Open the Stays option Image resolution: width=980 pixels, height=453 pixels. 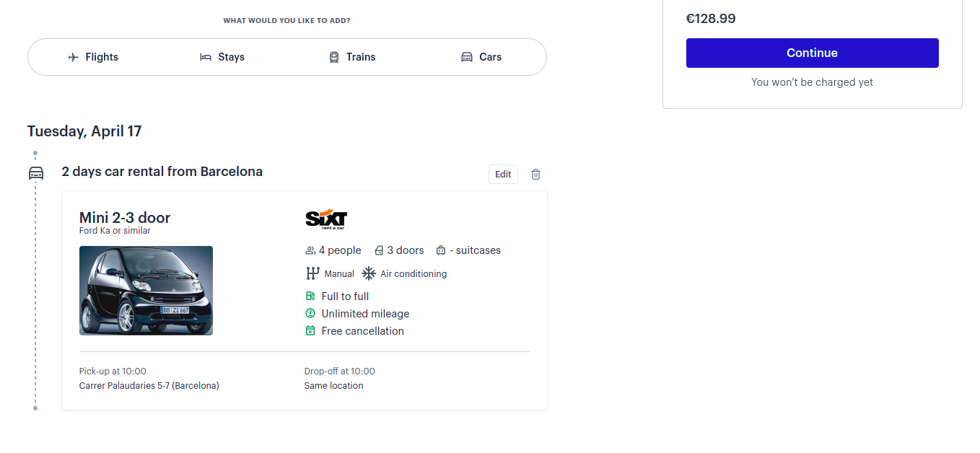(x=222, y=57)
